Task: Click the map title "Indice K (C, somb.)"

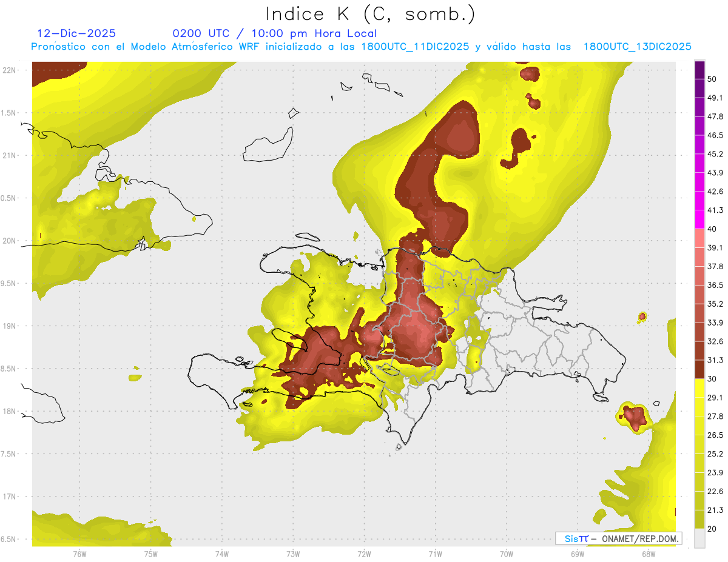Action: pyautogui.click(x=370, y=14)
